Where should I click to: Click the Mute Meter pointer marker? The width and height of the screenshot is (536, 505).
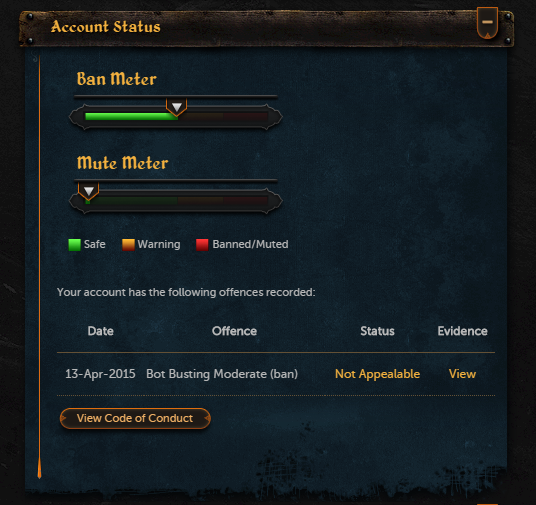pos(89,191)
